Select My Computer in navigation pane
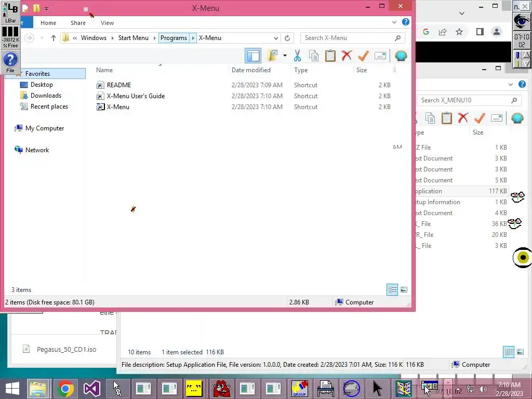Screen dimensions: 532x399 (x=45, y=128)
